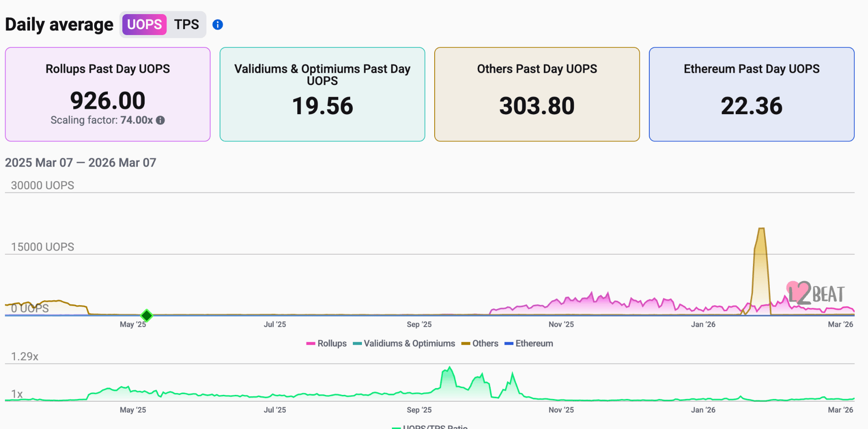Toggle the Ethereum legend series
This screenshot has height=429, width=868.
pyautogui.click(x=529, y=343)
